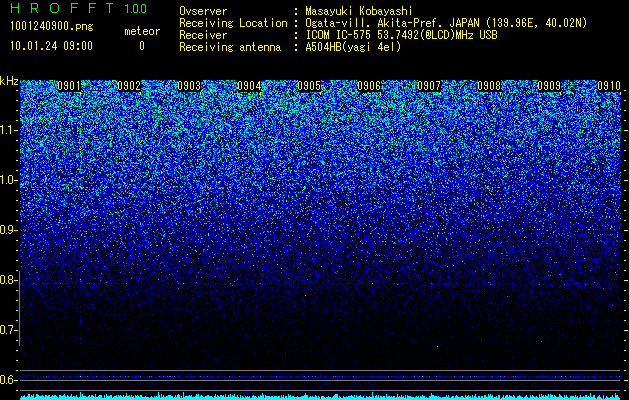The image size is (629, 400).
Task: Click the meteor label
Action: tap(142, 31)
